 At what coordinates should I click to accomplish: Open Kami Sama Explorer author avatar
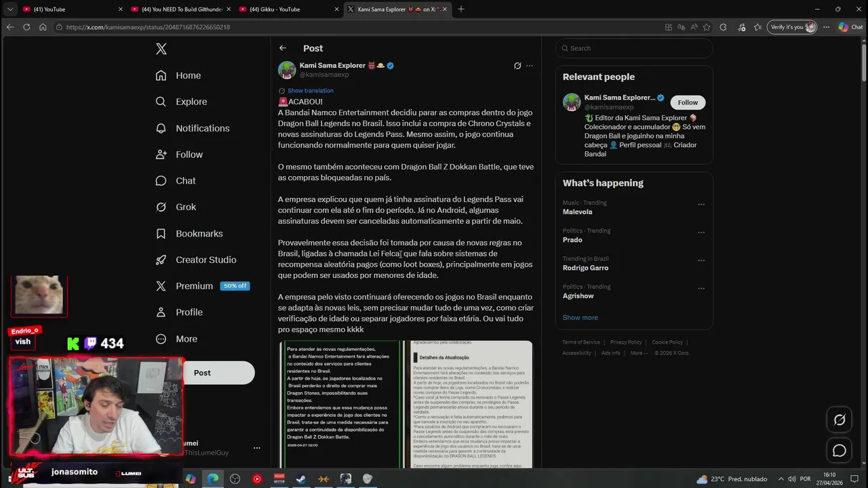coord(287,70)
